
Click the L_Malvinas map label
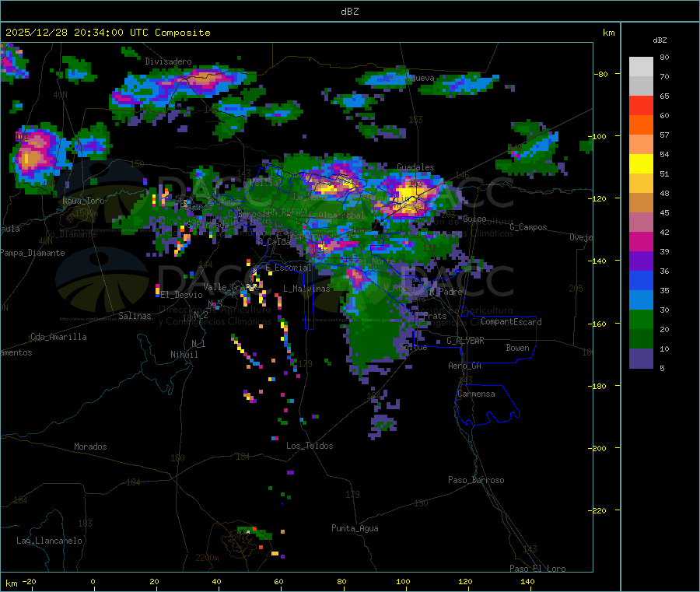coord(306,289)
